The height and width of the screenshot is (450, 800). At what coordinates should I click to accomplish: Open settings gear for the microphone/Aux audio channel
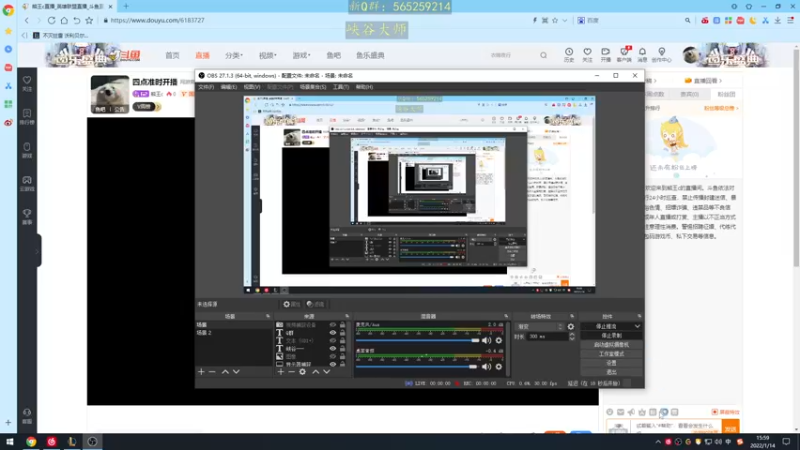pyautogui.click(x=498, y=340)
